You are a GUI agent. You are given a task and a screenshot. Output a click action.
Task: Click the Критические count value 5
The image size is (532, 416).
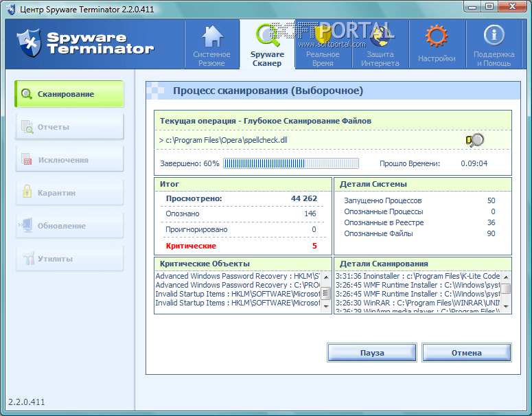click(314, 246)
